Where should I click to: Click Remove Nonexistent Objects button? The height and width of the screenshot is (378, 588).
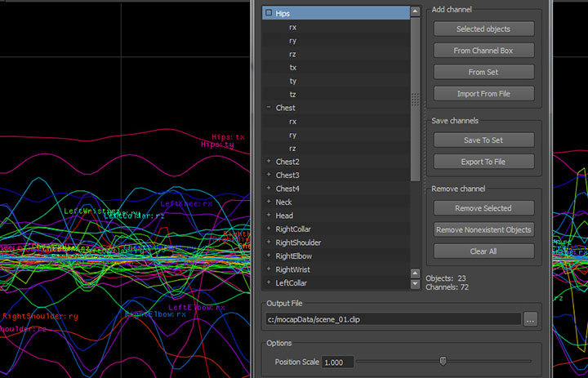[483, 229]
